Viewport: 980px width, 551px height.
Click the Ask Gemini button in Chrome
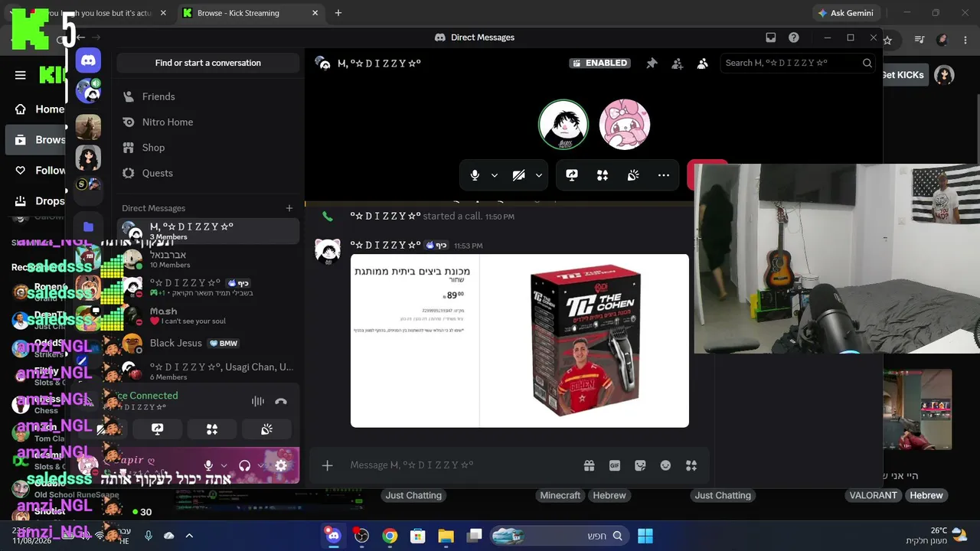(x=845, y=13)
